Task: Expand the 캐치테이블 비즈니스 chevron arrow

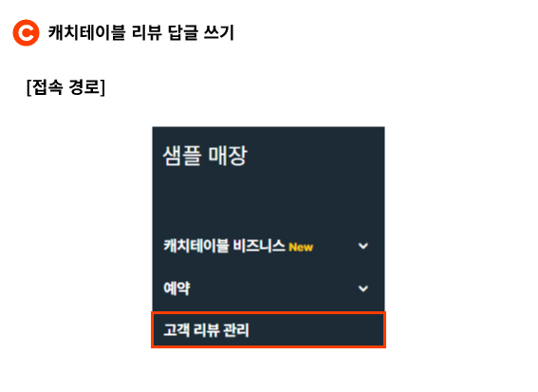Action: pyautogui.click(x=363, y=246)
